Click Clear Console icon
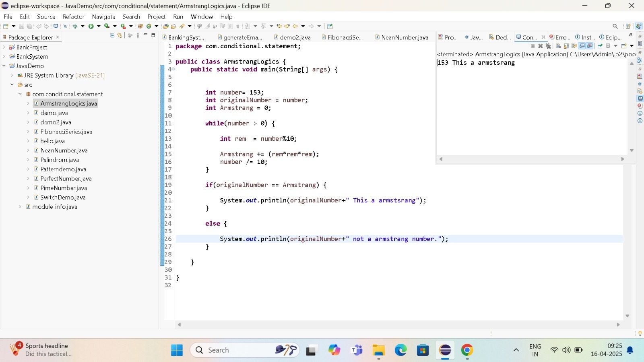This screenshot has width=644, height=362. [x=558, y=46]
